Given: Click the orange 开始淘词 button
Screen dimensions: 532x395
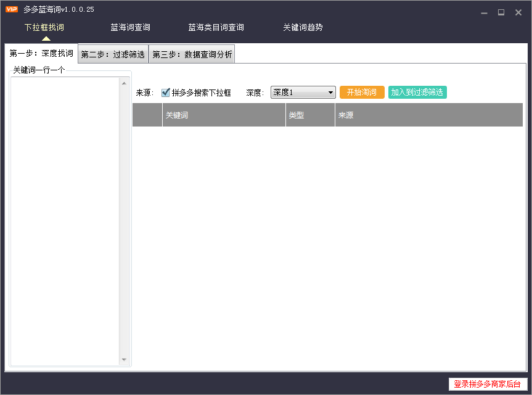Looking at the screenshot, I should pyautogui.click(x=362, y=93).
